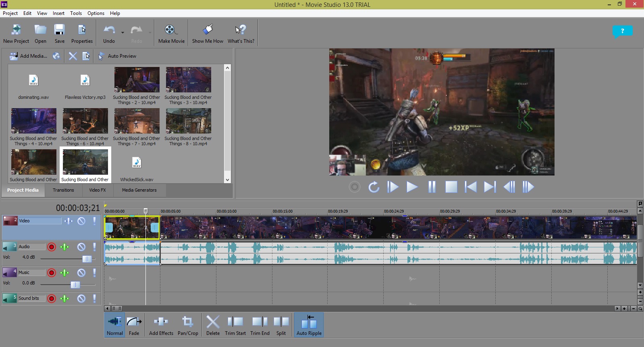Select Flawless Victory.mp3 file
This screenshot has height=347, width=644.
point(85,86)
